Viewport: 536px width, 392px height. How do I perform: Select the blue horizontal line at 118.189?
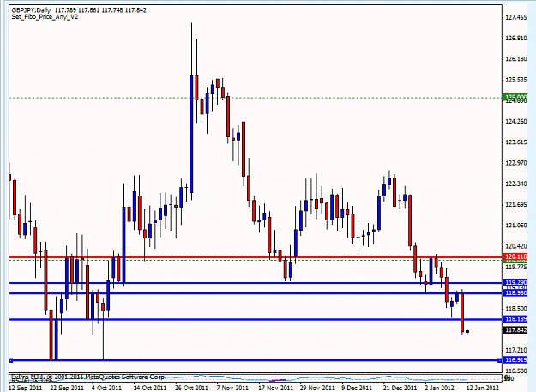tap(256, 320)
